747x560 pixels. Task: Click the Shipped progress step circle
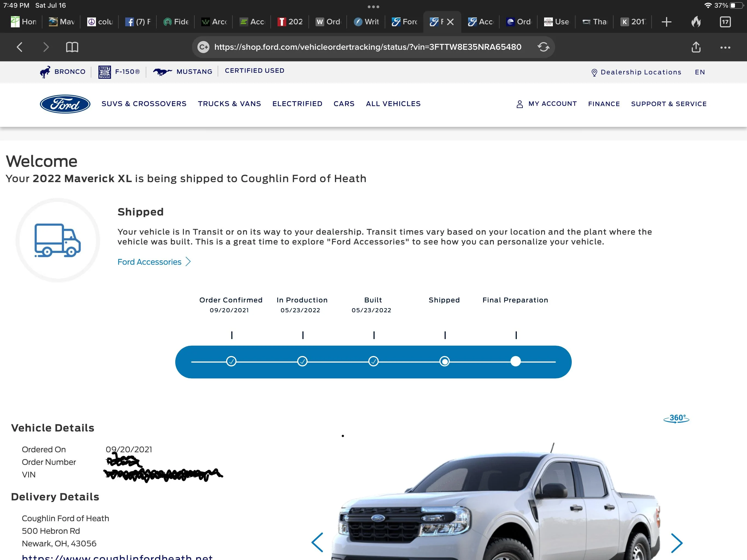445,361
